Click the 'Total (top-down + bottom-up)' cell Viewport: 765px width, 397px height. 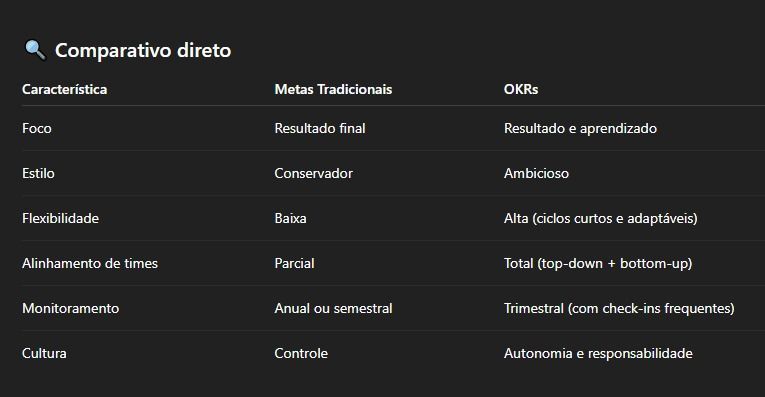tap(598, 263)
